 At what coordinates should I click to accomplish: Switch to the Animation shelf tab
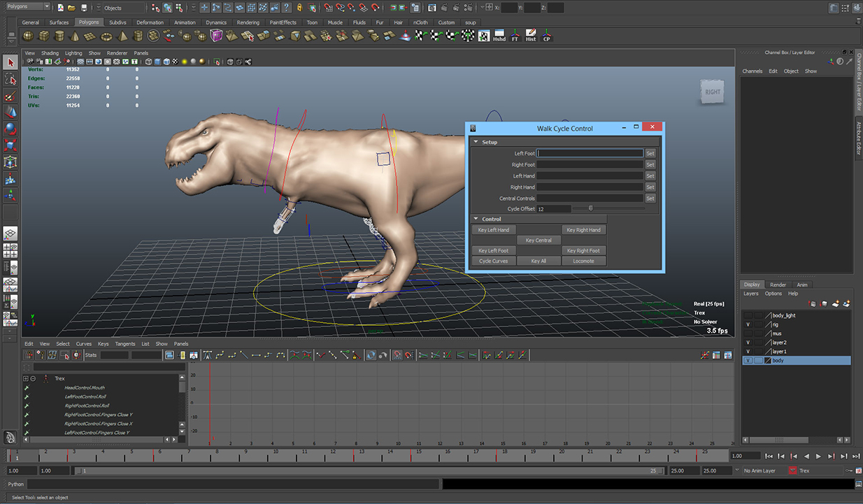click(x=185, y=22)
